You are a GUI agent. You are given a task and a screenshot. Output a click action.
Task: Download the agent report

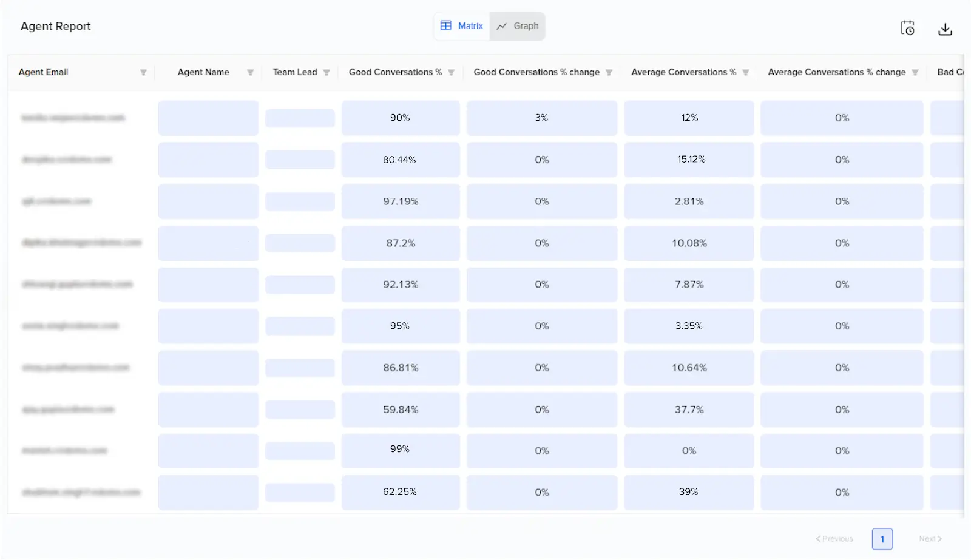[945, 28]
